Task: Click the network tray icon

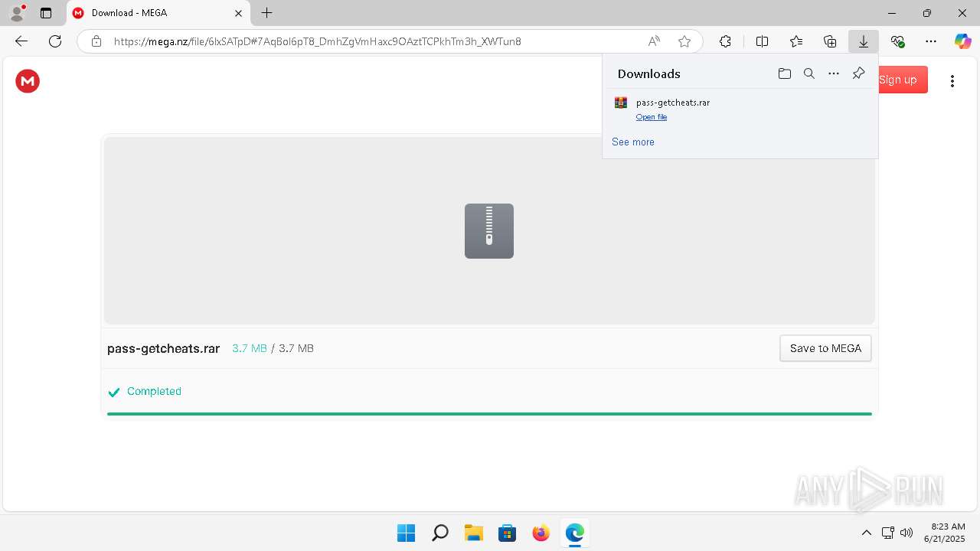Action: coord(887,533)
